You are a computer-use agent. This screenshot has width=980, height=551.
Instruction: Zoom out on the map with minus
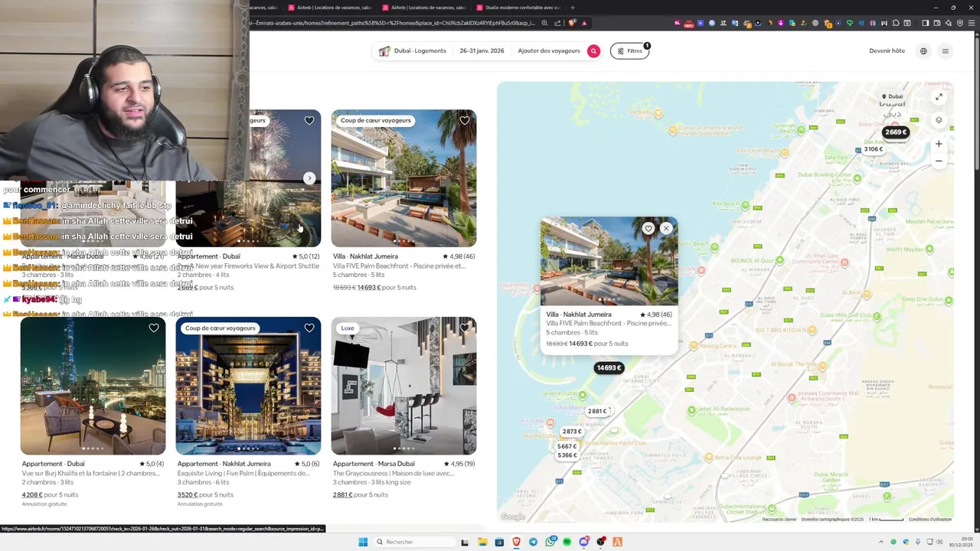[x=939, y=161]
